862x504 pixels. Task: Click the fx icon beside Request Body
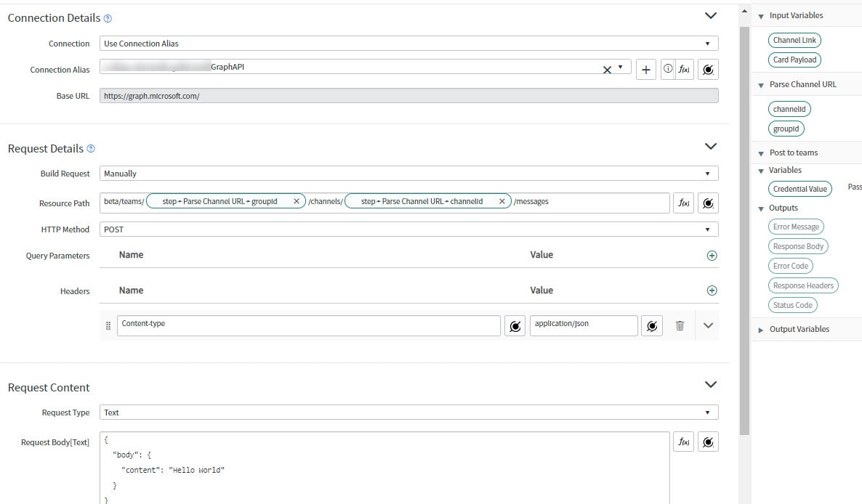[683, 441]
